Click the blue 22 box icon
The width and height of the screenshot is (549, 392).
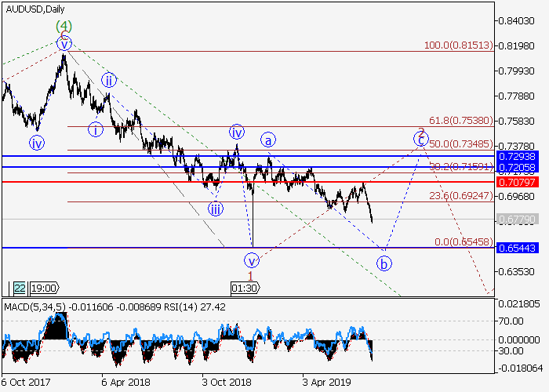tap(19, 288)
